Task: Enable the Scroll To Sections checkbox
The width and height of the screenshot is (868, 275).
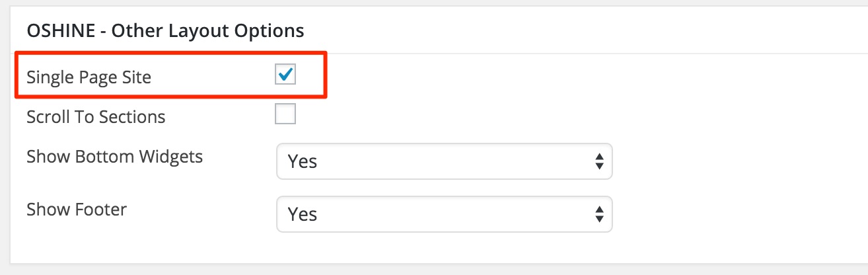Action: pyautogui.click(x=285, y=114)
